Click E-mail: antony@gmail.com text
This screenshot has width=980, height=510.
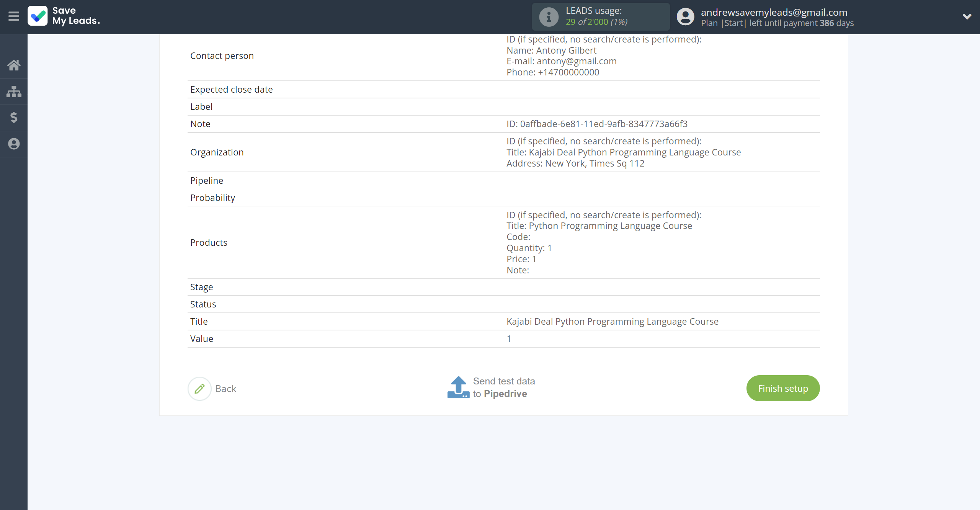click(562, 61)
